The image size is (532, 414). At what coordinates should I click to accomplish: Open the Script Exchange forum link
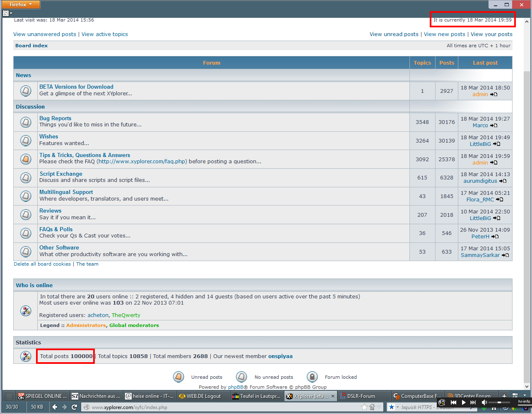coord(61,174)
